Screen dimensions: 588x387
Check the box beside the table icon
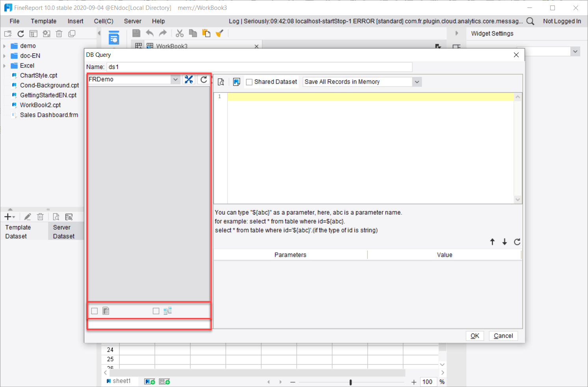coord(95,311)
